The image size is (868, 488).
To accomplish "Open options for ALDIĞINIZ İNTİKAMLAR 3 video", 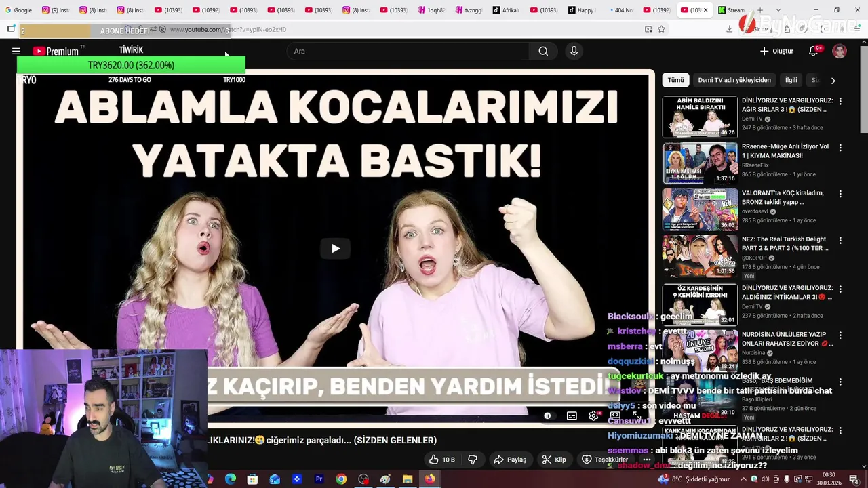I will tap(840, 289).
